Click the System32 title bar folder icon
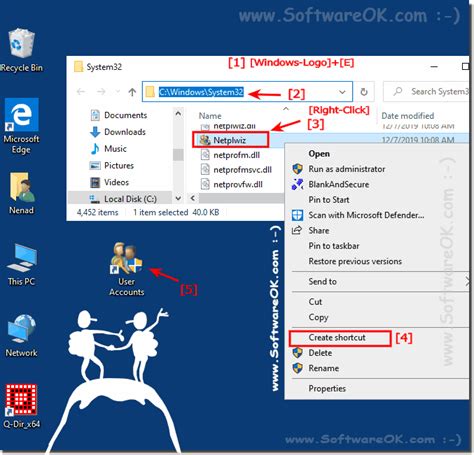This screenshot has height=455, width=474. [x=78, y=67]
